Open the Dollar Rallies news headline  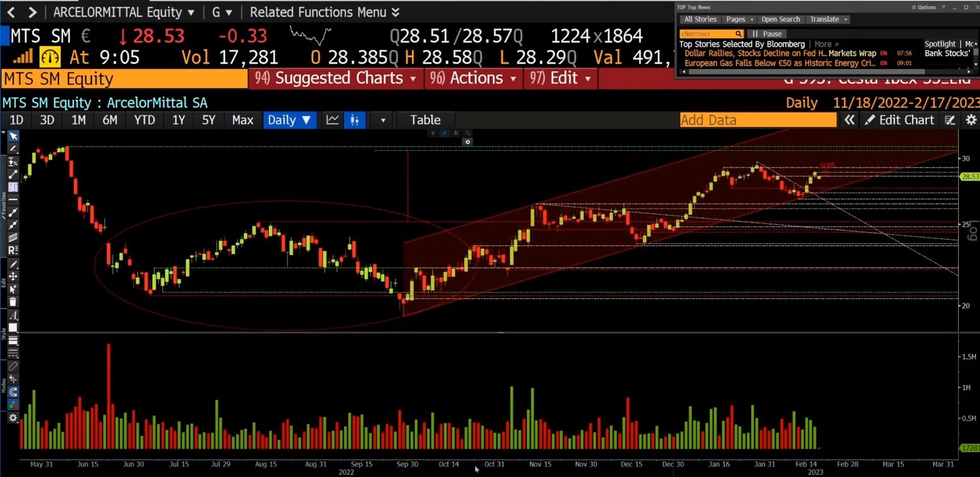click(x=780, y=54)
